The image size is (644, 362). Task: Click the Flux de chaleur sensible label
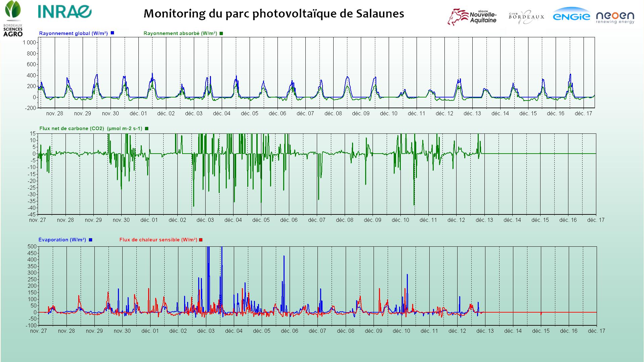click(158, 240)
